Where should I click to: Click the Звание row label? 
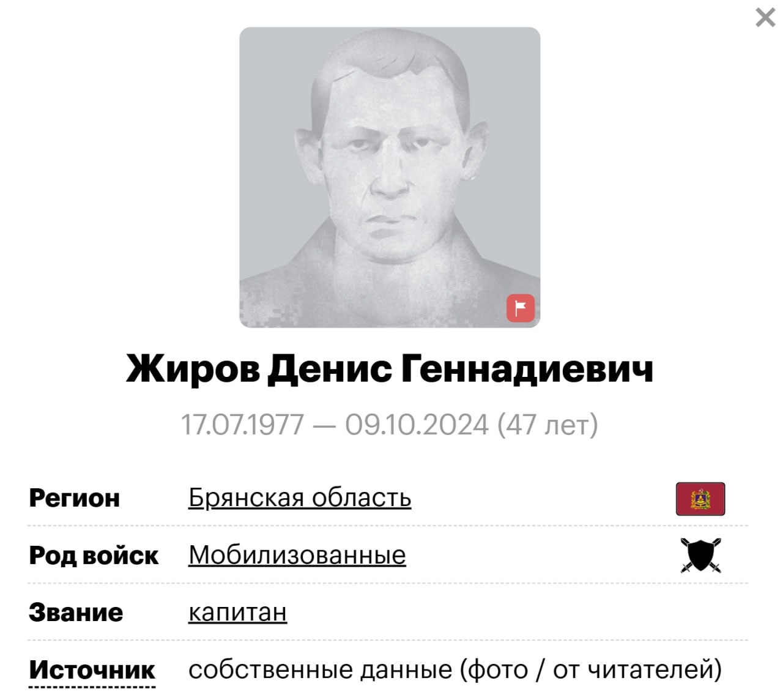76,612
